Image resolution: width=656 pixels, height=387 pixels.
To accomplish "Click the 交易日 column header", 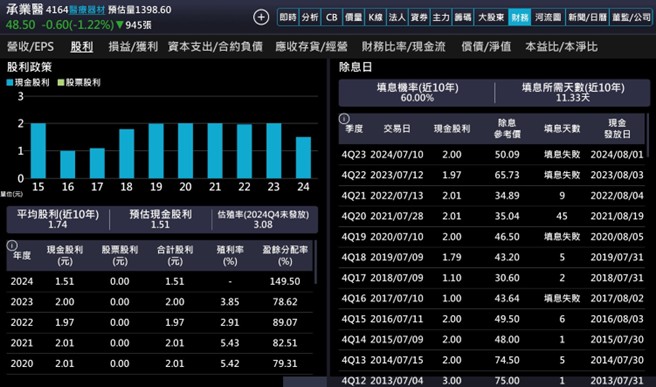I will (x=397, y=128).
